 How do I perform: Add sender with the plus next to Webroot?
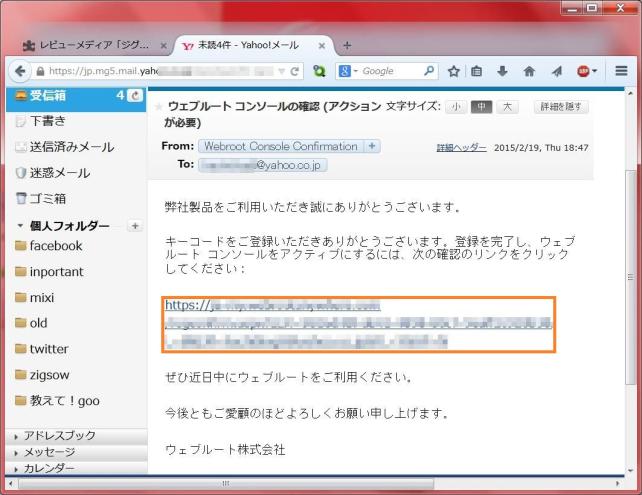coord(372,146)
